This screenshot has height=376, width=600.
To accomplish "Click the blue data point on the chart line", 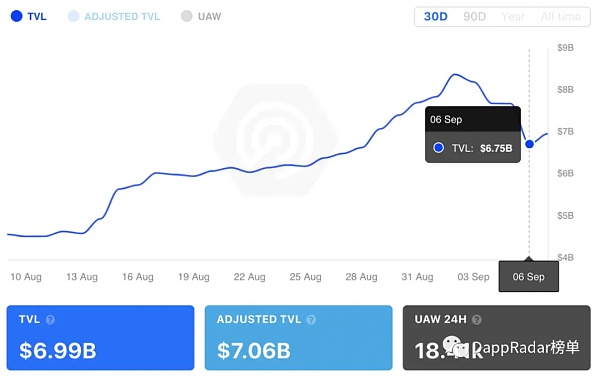I will point(529,144).
